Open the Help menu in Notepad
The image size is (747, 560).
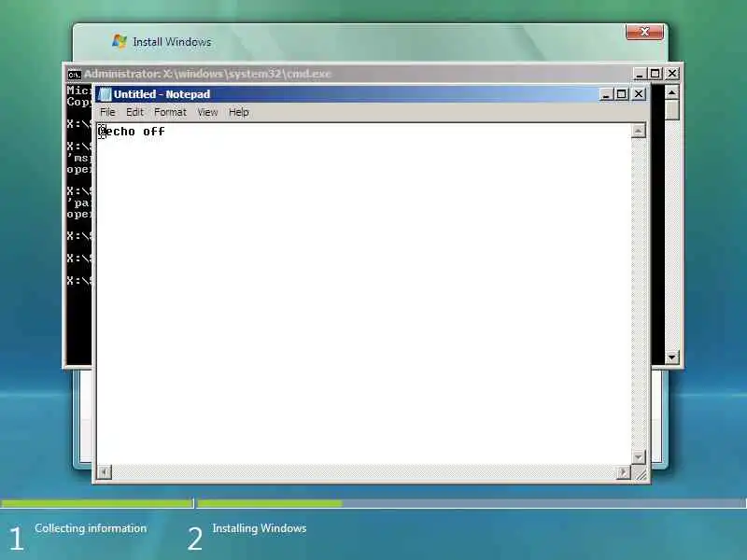[x=239, y=112]
